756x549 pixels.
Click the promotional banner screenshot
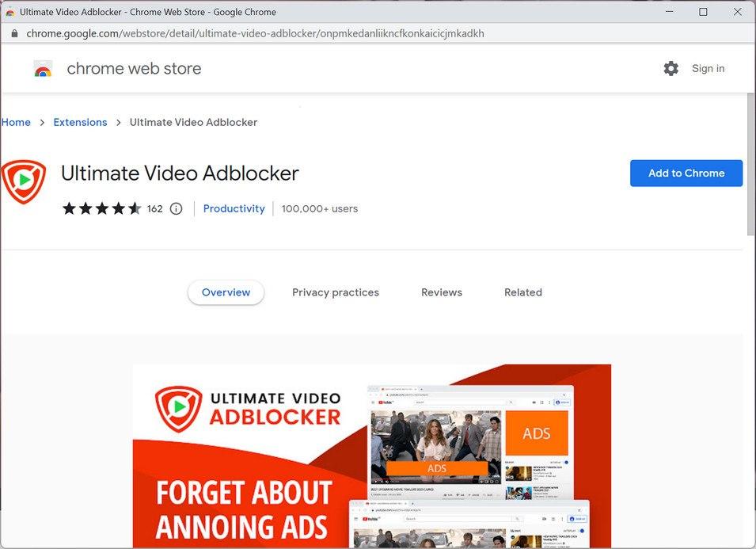(x=372, y=456)
